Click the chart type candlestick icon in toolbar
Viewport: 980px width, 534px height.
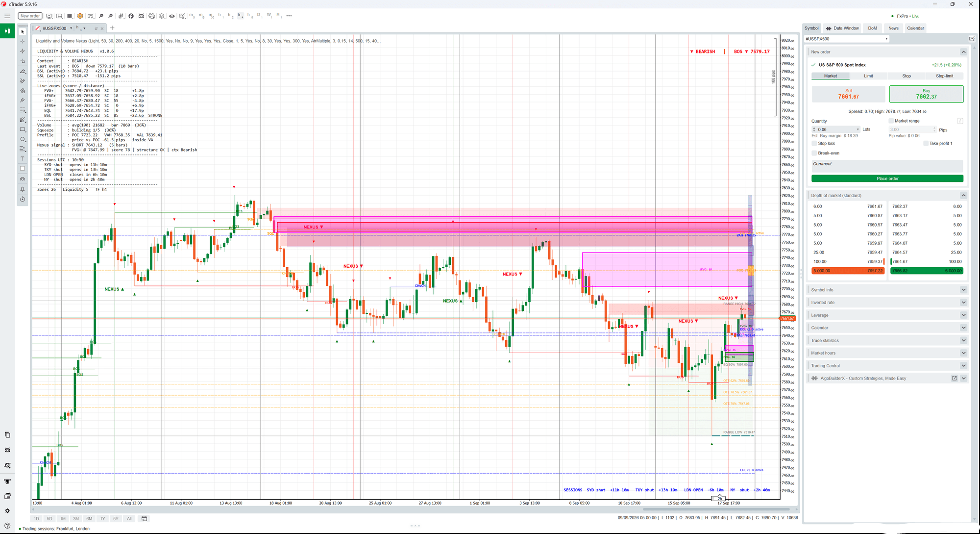click(x=121, y=16)
